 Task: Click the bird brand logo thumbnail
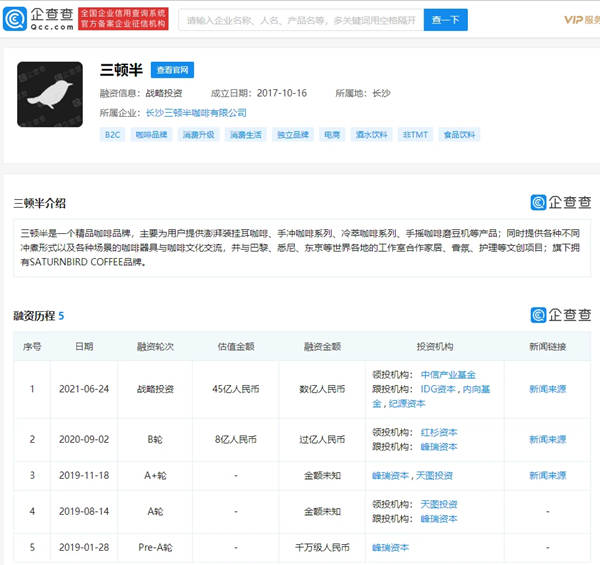[x=50, y=94]
